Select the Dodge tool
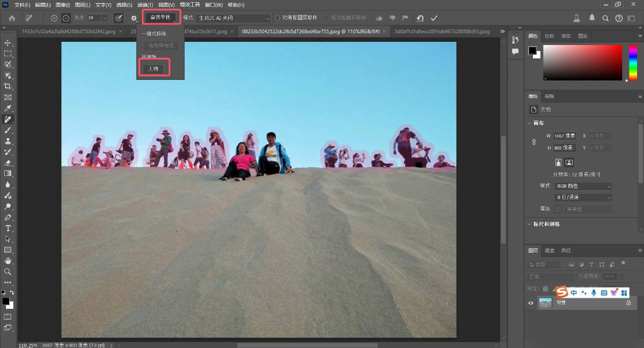 pos(8,206)
